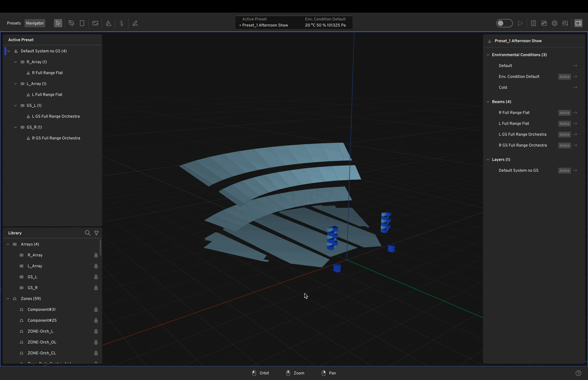
Task: Click the triangle beam tool icon
Action: tap(108, 23)
